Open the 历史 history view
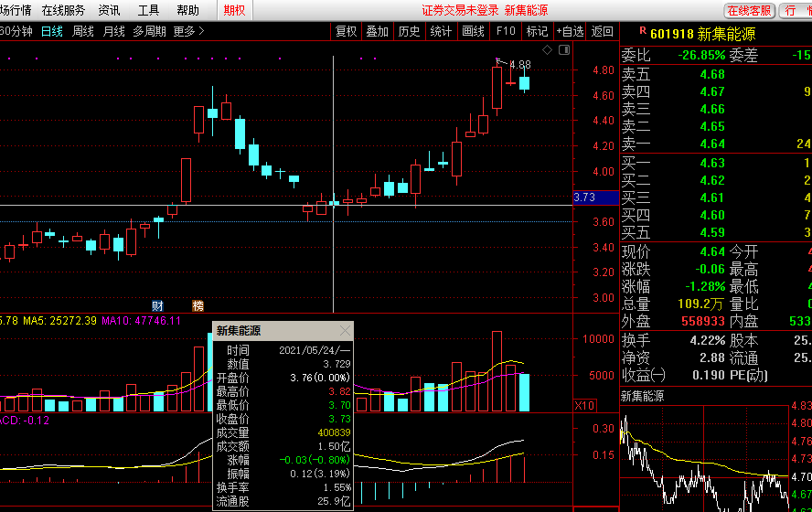 point(409,32)
